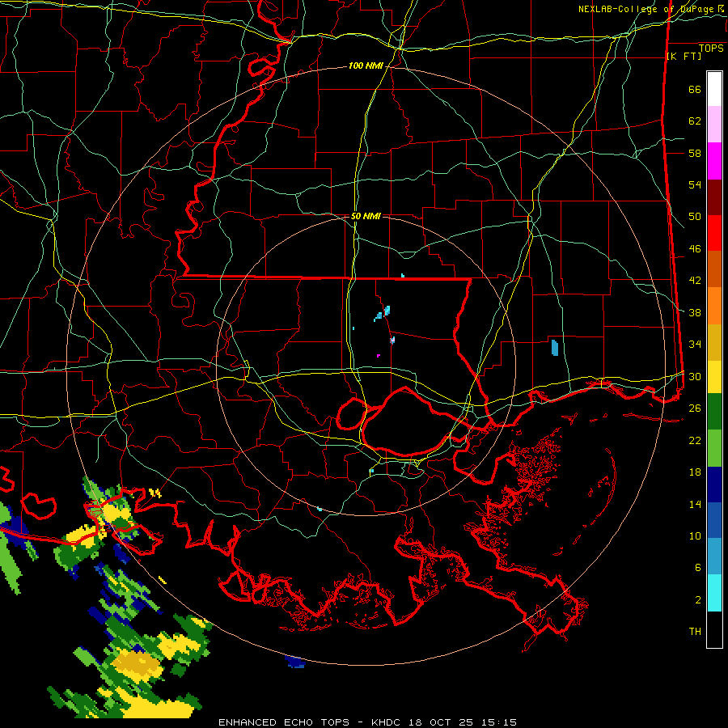Click the legend value 26
This screenshot has height=728, width=728.
click(695, 408)
